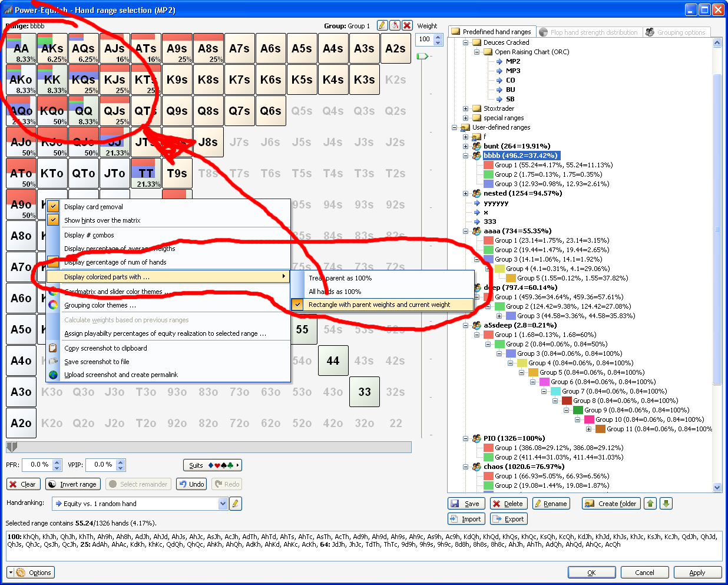Image resolution: width=728 pixels, height=585 pixels.
Task: Select the magenta Group 6 swatch under a5sdeep
Action: point(544,382)
